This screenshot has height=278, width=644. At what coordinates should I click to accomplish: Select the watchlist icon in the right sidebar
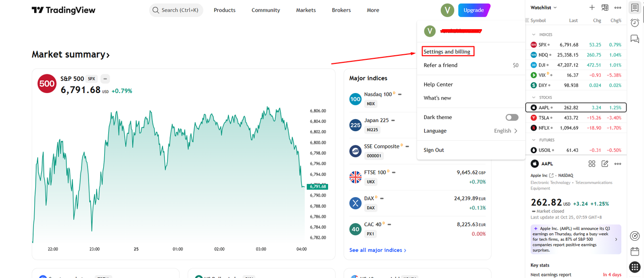click(635, 8)
